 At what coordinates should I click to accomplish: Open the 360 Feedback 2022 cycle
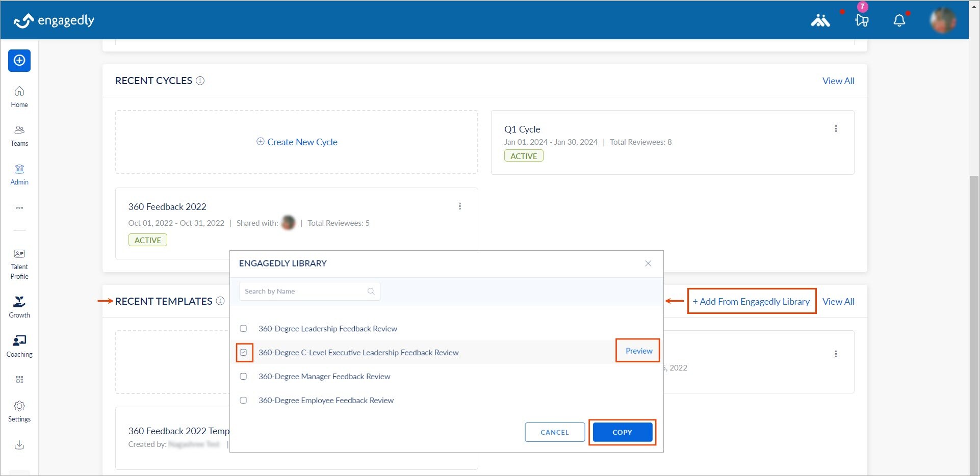coord(296,223)
